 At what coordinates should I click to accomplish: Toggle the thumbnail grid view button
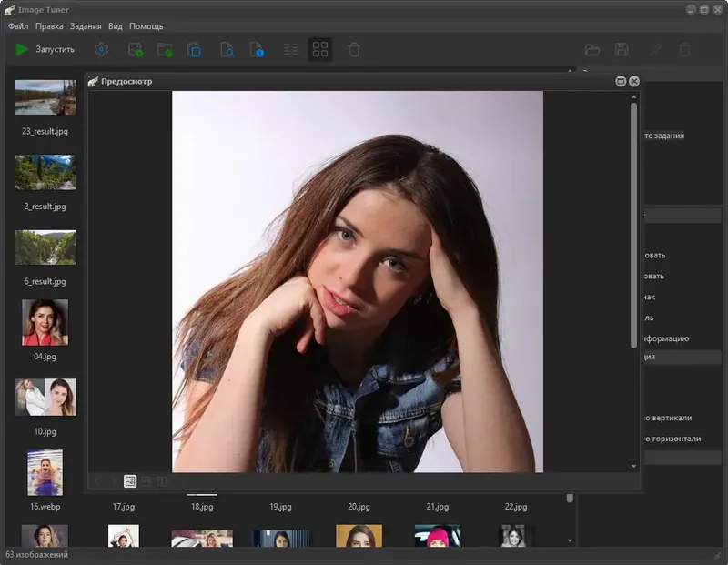pos(320,49)
